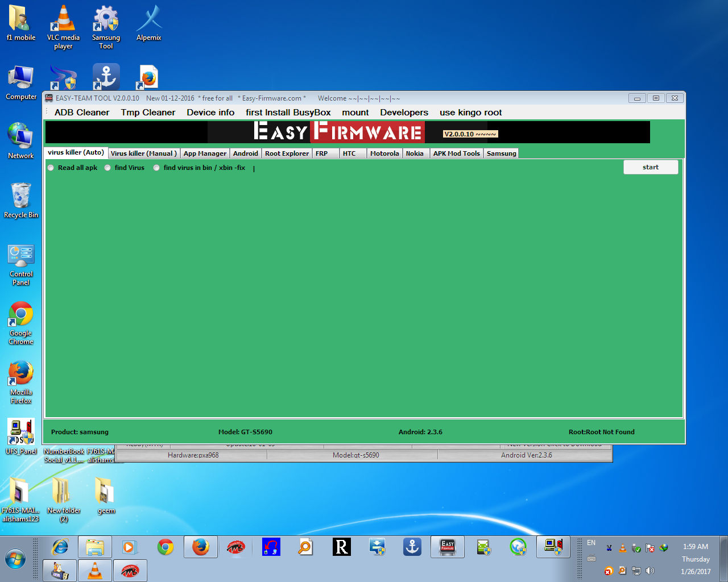The height and width of the screenshot is (582, 728).
Task: Open the UFS_Panel desktop shortcut
Action: pyautogui.click(x=21, y=436)
